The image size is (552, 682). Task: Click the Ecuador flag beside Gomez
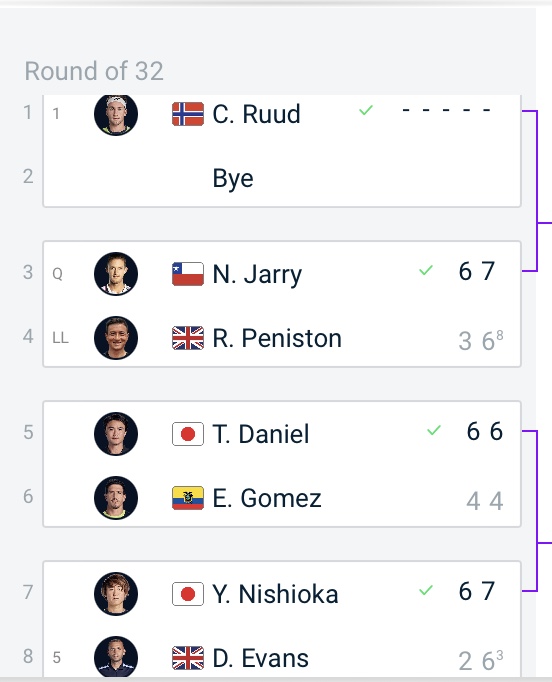188,498
